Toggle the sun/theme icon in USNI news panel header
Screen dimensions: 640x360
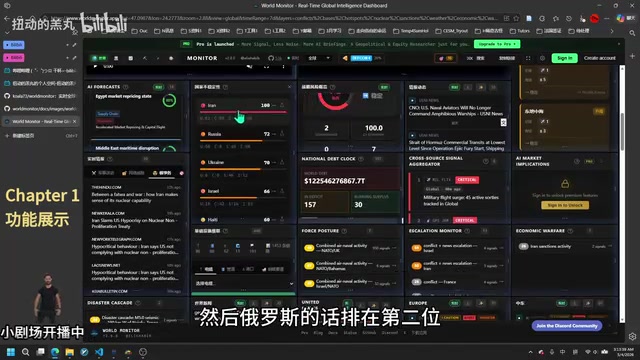tap(481, 87)
